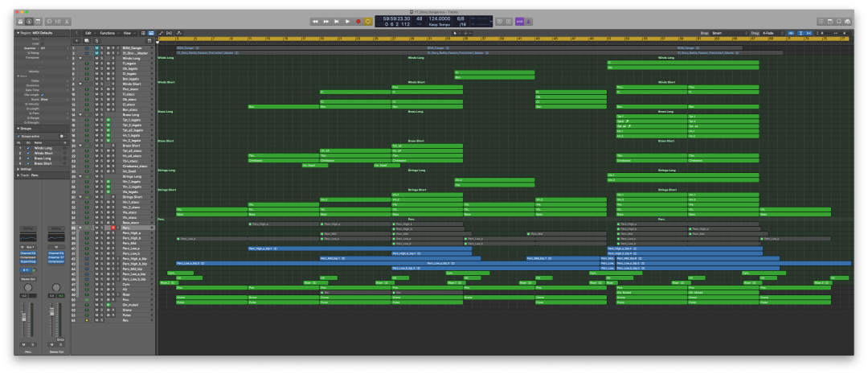This screenshot has height=374, width=868.
Task: Open the track header configuration button
Action: click(x=149, y=40)
